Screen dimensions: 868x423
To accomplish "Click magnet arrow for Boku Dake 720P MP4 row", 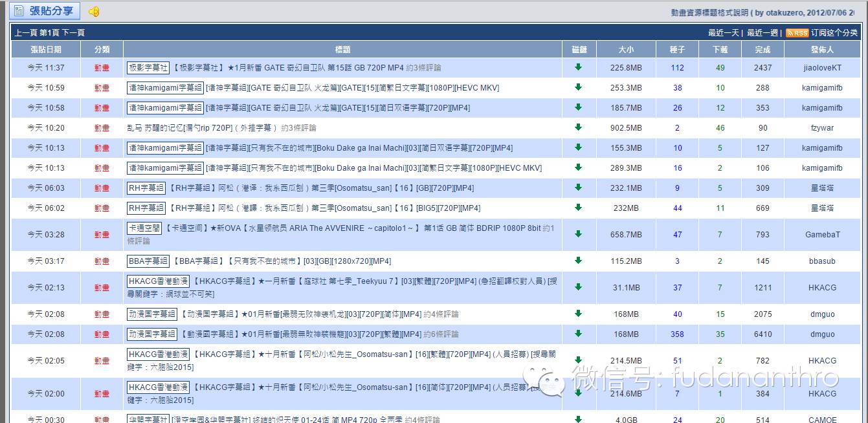I will tap(578, 147).
